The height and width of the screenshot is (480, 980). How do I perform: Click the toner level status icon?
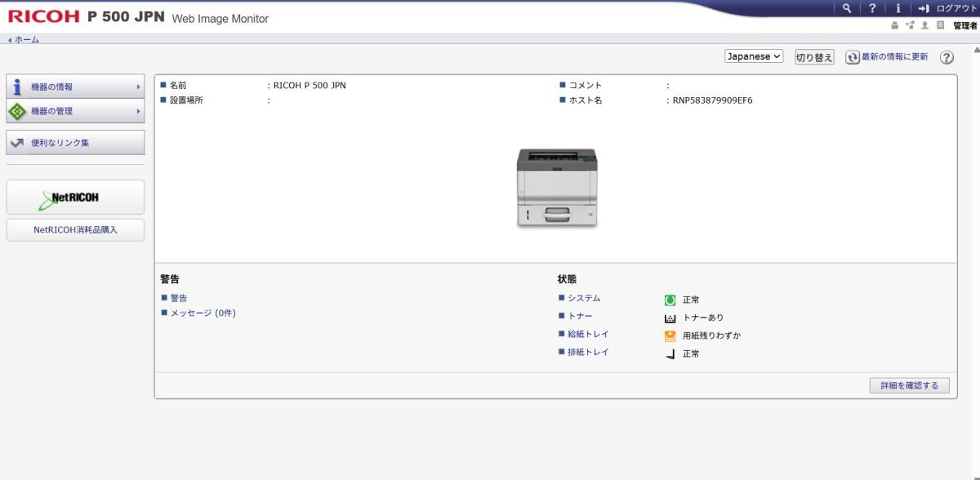click(670, 318)
